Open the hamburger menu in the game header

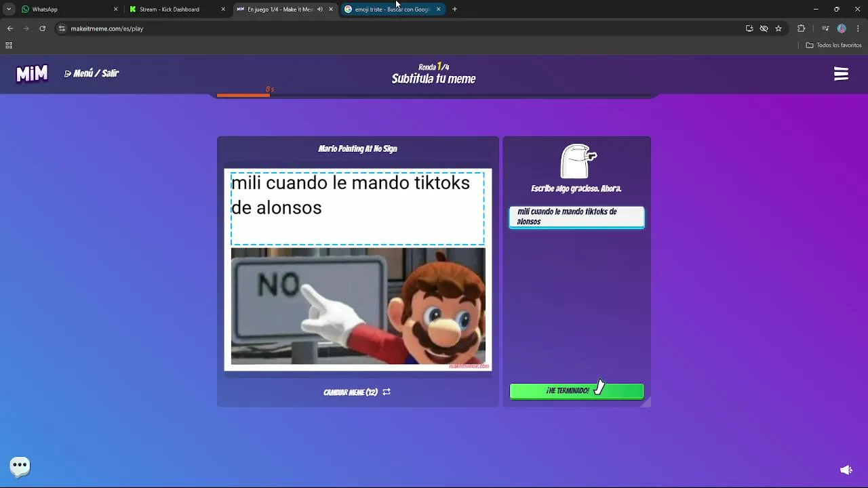(x=841, y=74)
